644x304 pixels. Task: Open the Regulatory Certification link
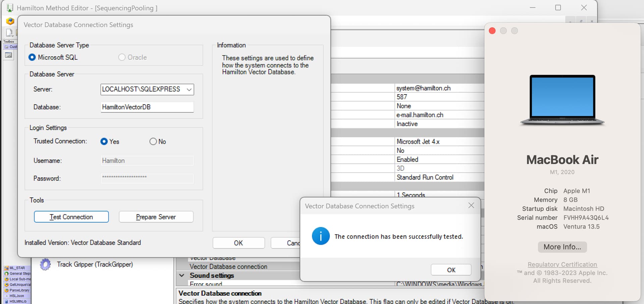562,264
